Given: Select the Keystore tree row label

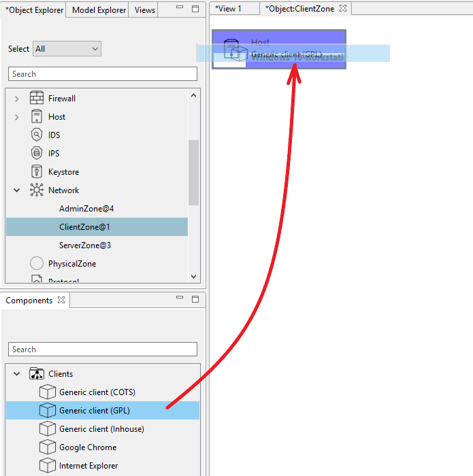Looking at the screenshot, I should (x=63, y=172).
